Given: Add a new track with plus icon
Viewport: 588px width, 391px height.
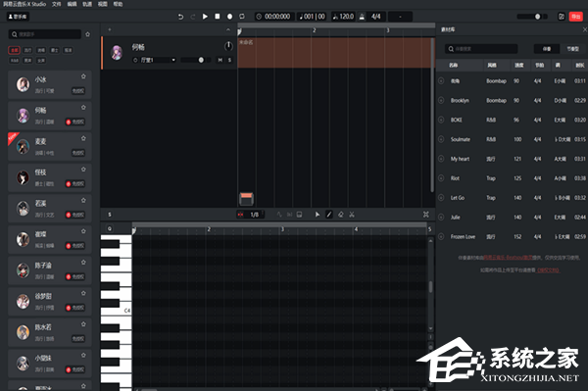Looking at the screenshot, I should pyautogui.click(x=110, y=29).
